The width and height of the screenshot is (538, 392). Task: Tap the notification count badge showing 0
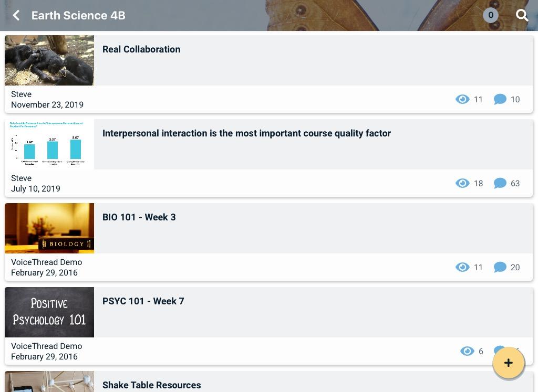pos(491,15)
